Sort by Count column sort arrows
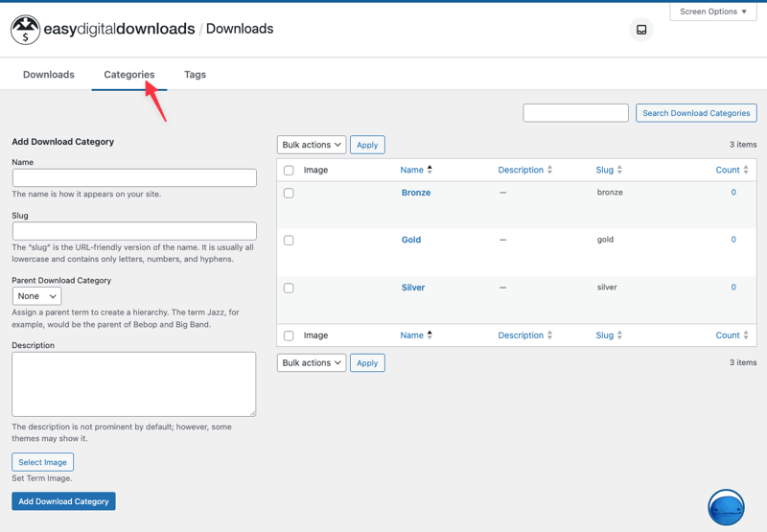This screenshot has width=767, height=532. 746,170
